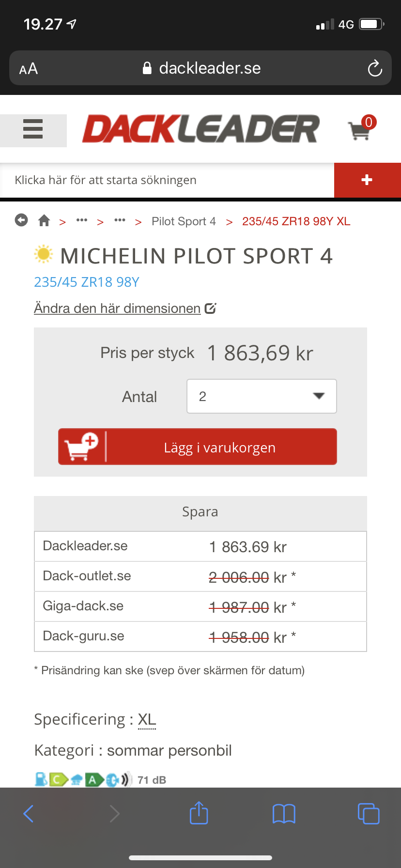Screen dimensions: 401x868
Task: Open the Antal quantity dropdown
Action: coord(262,396)
